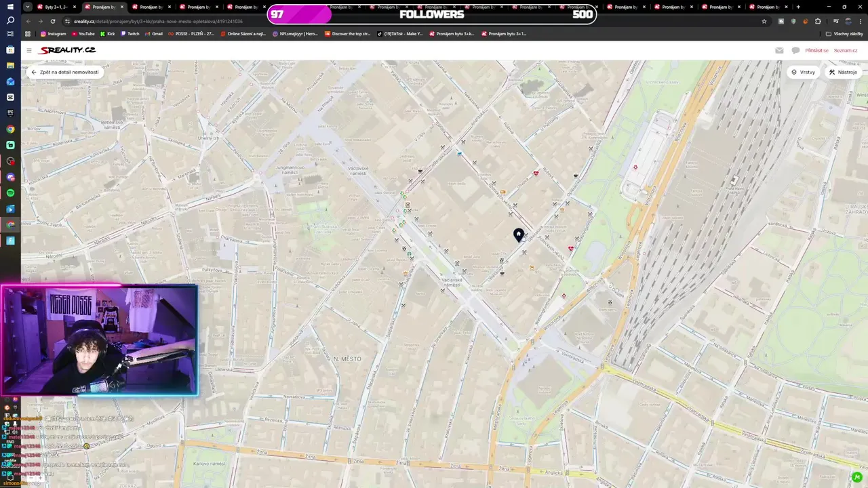Viewport: 868px width, 488px height.
Task: Open Online Sázení bookmark
Action: [243, 33]
